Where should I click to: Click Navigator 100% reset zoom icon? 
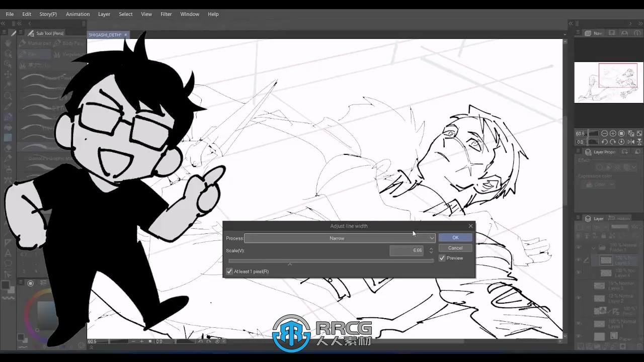(621, 134)
